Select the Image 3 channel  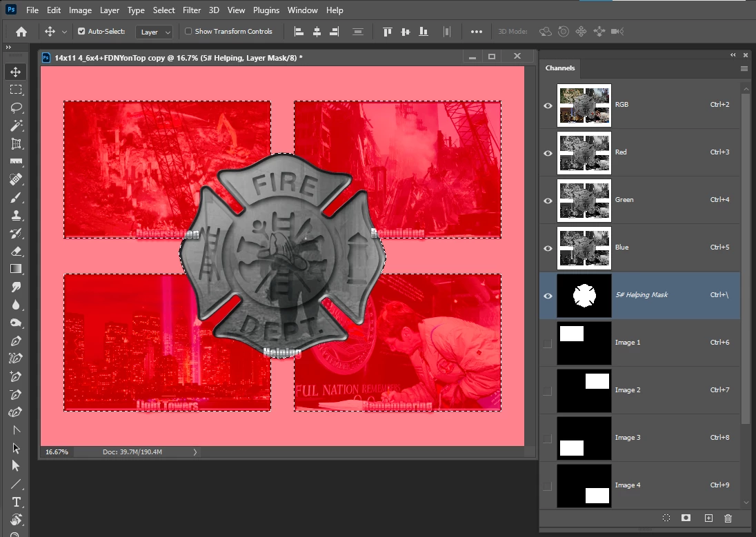(639, 438)
